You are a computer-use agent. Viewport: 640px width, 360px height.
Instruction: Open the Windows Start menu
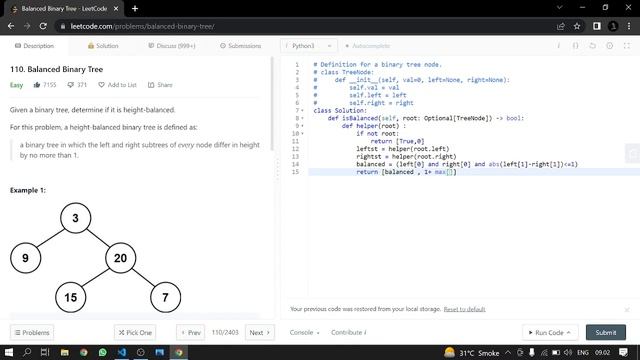pos(9,352)
